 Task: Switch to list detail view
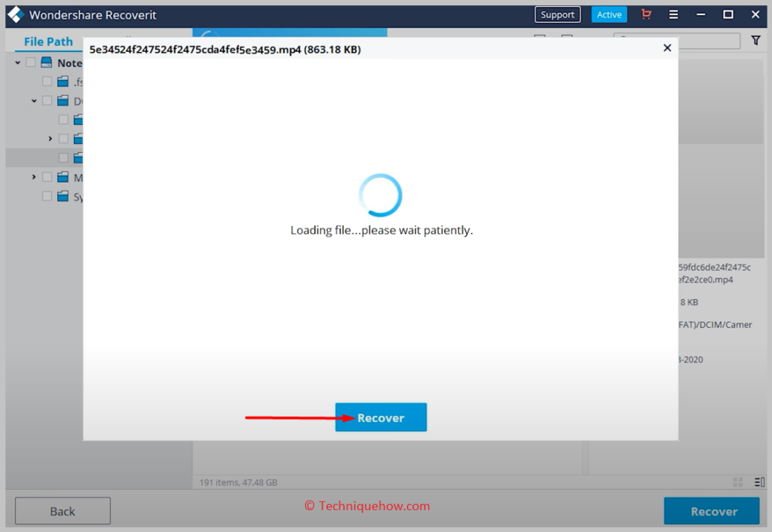tap(759, 482)
